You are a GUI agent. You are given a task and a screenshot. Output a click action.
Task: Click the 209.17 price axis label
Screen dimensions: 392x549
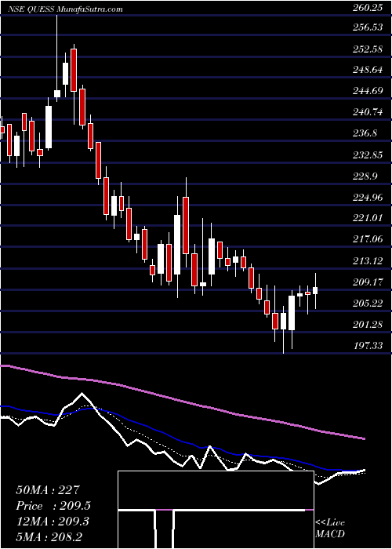[367, 282]
